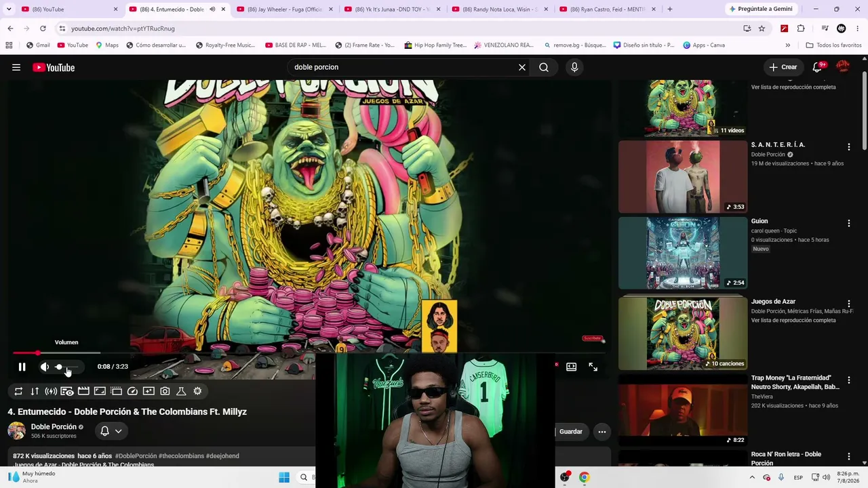
Task: Go back to the previous page
Action: (10, 28)
